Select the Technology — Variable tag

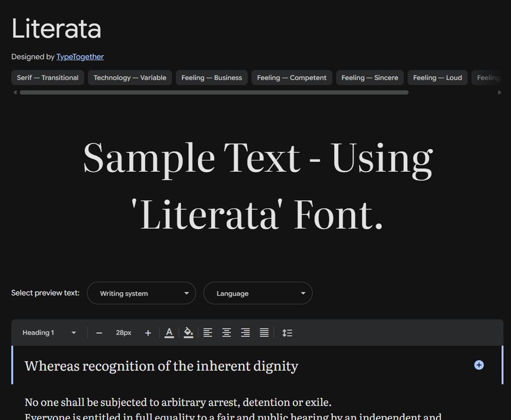[x=130, y=78]
